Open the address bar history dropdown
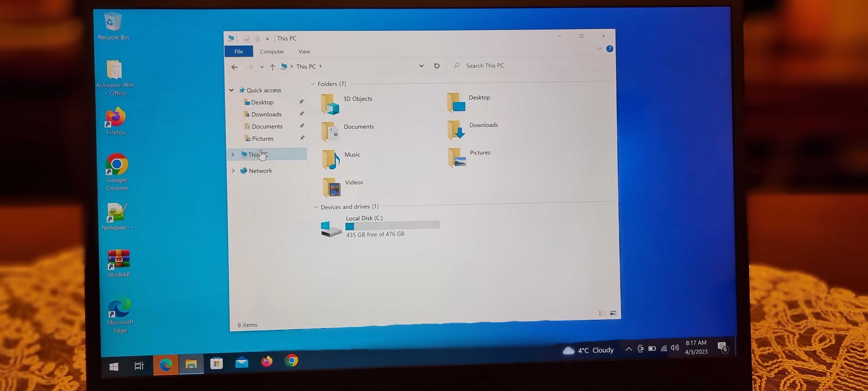Image resolution: width=868 pixels, height=391 pixels. pyautogui.click(x=421, y=66)
